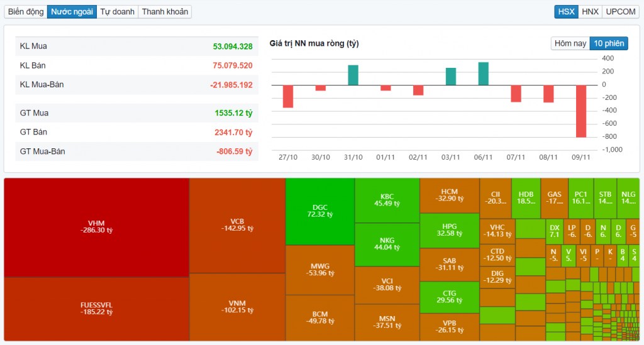Click the GT Bán value 2341.70 tỷ

pyautogui.click(x=233, y=132)
